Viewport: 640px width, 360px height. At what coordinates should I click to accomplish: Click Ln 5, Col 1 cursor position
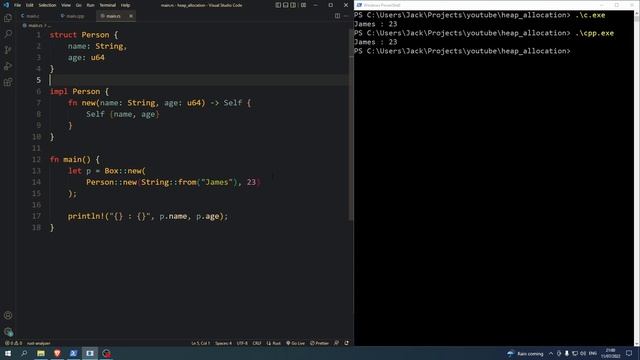coord(200,343)
